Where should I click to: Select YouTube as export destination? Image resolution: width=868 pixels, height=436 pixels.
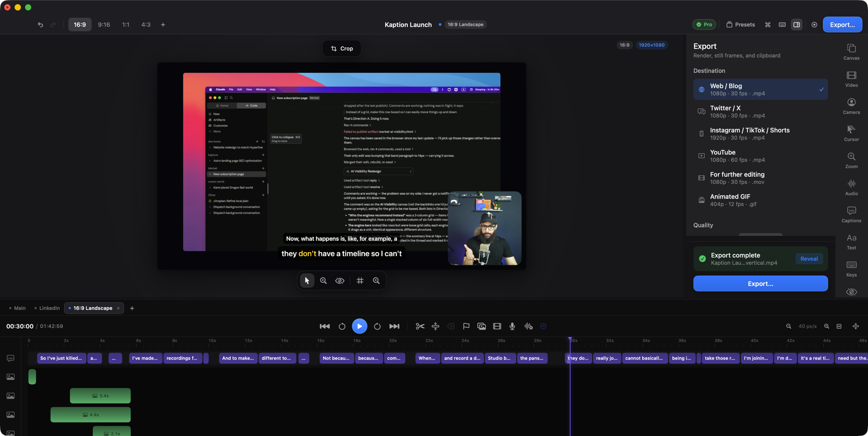760,156
